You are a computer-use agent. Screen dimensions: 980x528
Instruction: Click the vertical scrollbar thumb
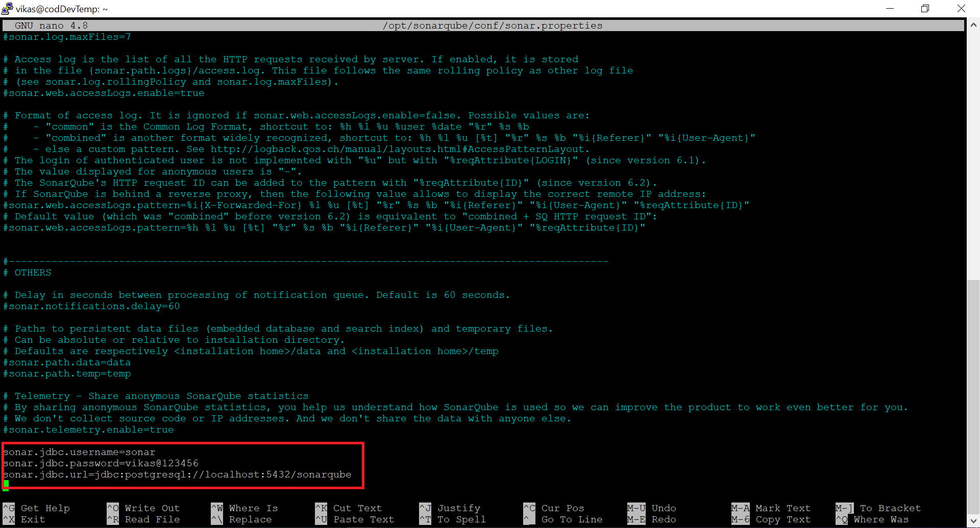tap(973, 398)
